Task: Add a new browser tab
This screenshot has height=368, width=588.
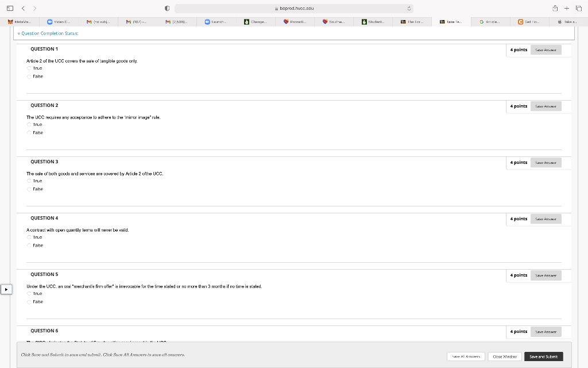Action: (x=567, y=8)
